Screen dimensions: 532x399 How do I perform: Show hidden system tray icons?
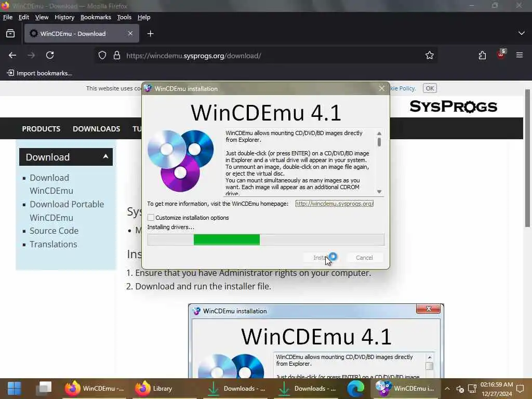[x=447, y=389]
